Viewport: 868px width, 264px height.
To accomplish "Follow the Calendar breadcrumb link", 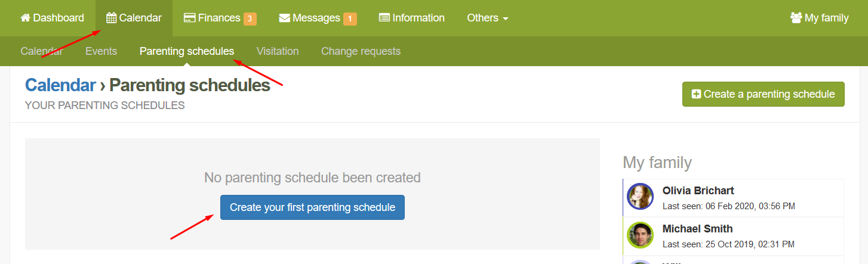I will pos(60,85).
